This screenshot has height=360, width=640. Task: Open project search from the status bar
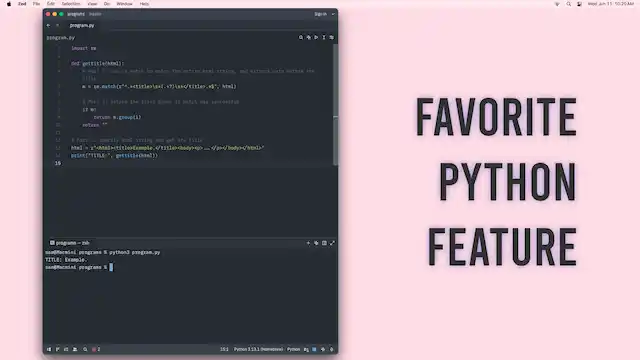[85, 349]
